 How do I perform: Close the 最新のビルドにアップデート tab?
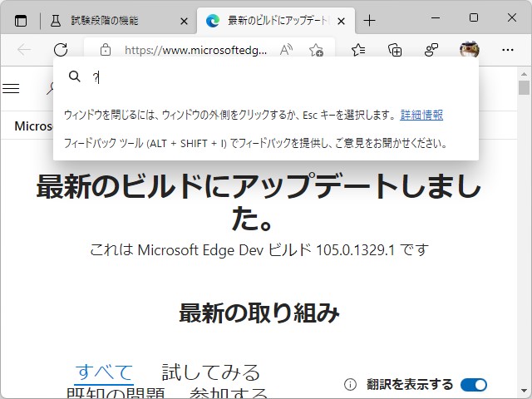point(342,22)
